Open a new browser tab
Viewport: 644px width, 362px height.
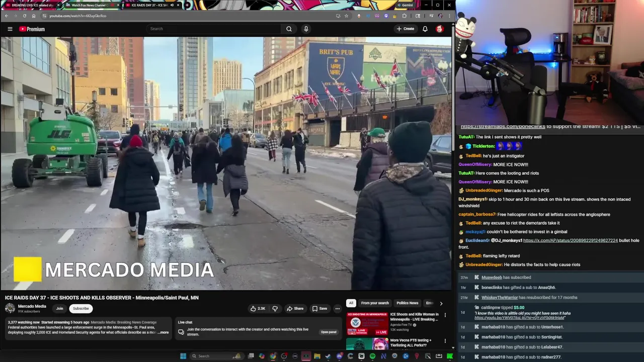point(187,5)
